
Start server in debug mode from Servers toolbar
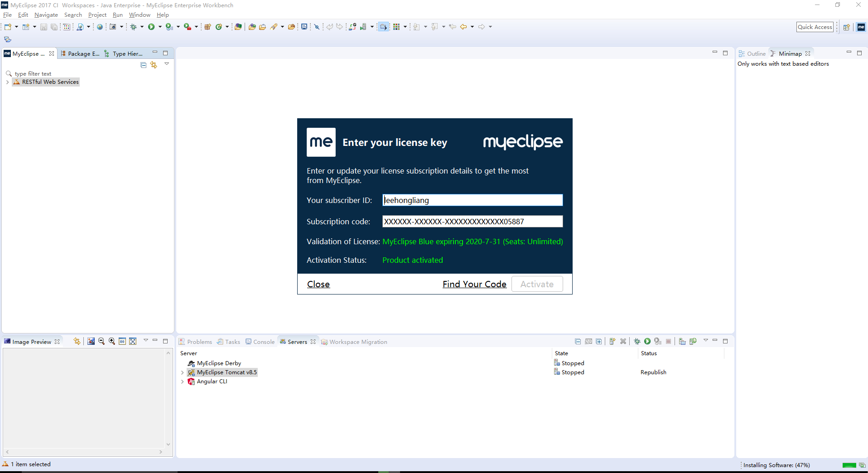(x=637, y=342)
